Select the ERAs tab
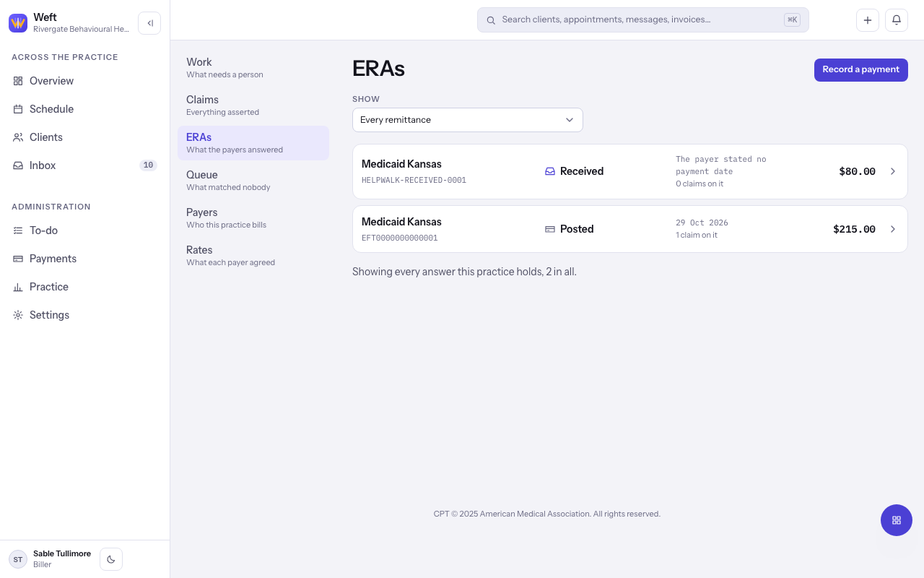Screen dimensions: 924x578 pos(253,143)
